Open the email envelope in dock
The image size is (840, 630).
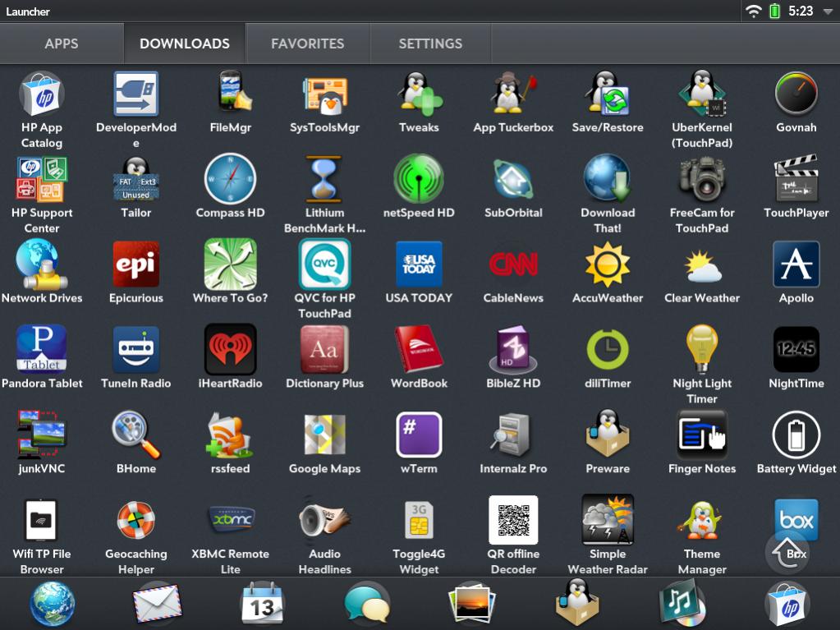(x=157, y=605)
